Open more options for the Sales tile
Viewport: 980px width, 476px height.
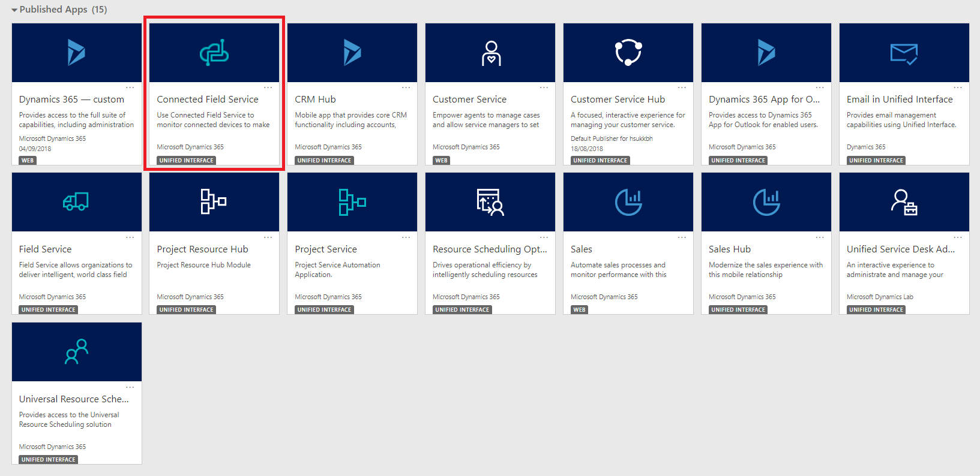(682, 237)
